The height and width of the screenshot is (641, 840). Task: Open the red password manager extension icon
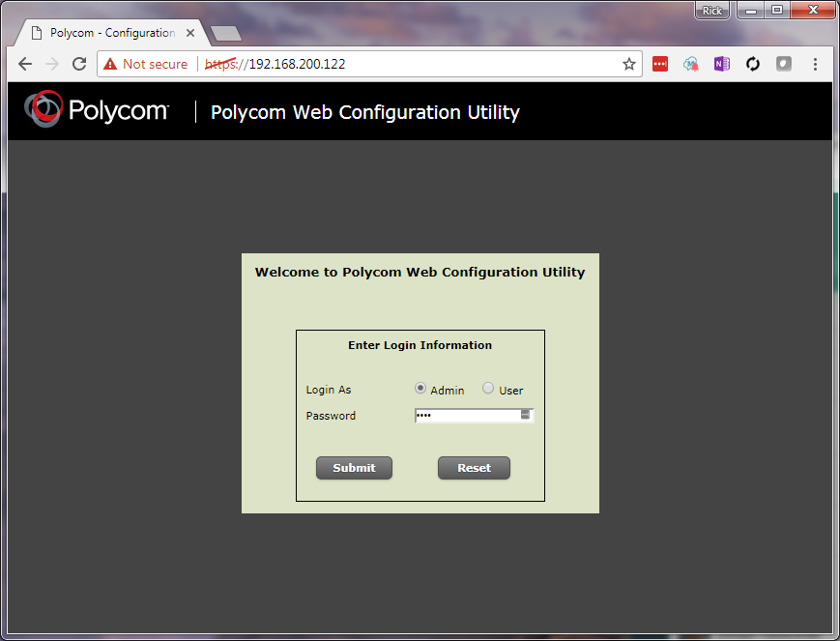pos(660,65)
